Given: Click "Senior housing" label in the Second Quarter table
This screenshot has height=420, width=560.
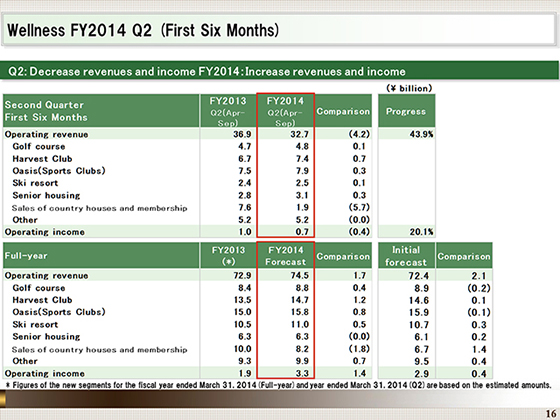Looking at the screenshot, I should (x=46, y=195).
